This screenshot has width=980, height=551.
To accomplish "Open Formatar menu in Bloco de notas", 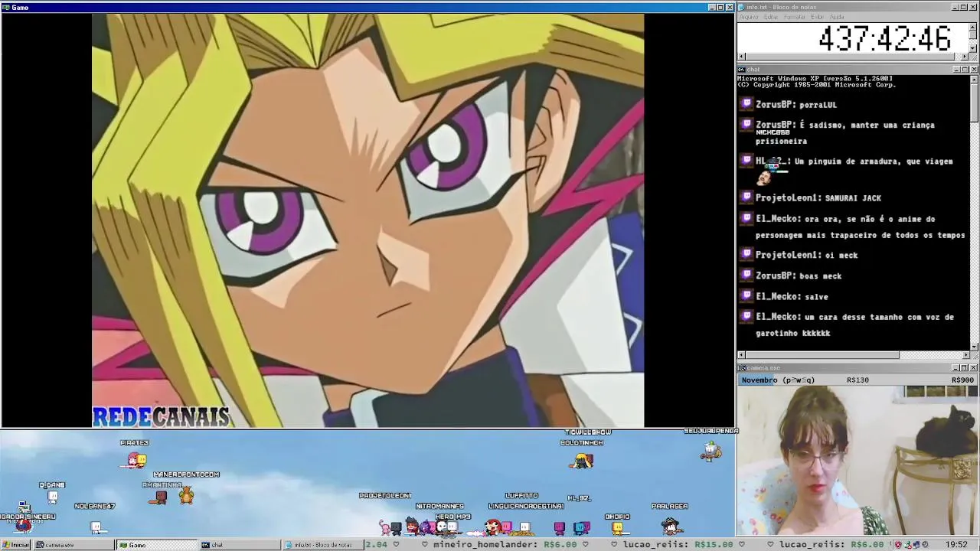I will [795, 17].
